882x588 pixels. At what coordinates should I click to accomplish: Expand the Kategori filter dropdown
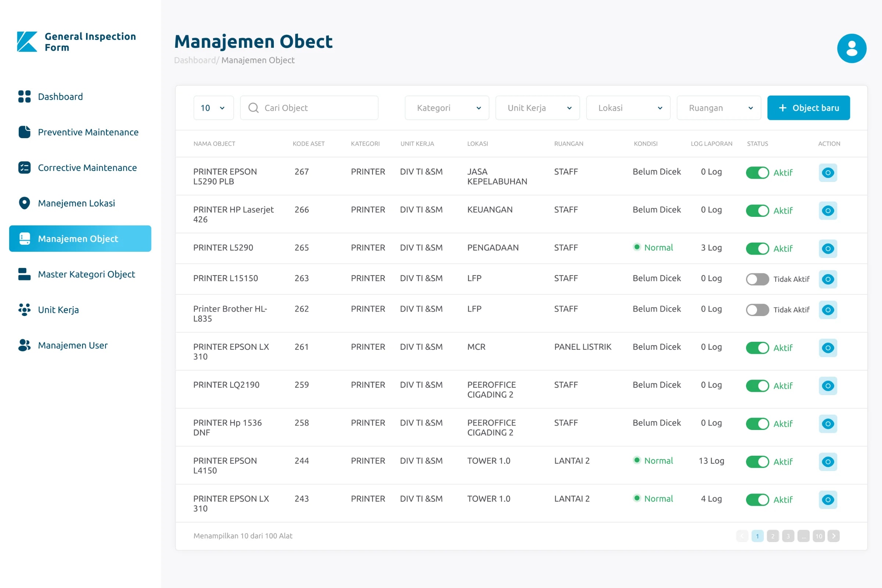pos(447,108)
